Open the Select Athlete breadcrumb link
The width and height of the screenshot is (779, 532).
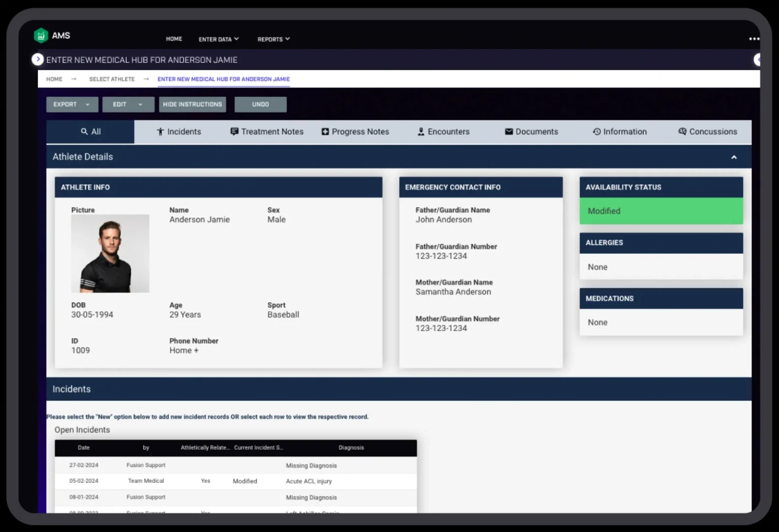[112, 79]
